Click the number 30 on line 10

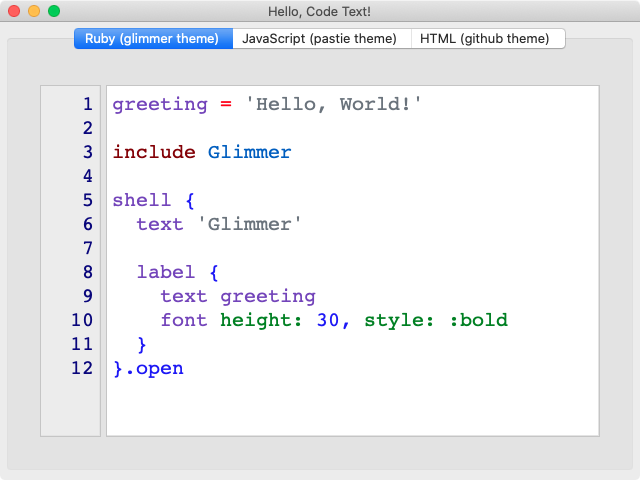[x=328, y=320]
